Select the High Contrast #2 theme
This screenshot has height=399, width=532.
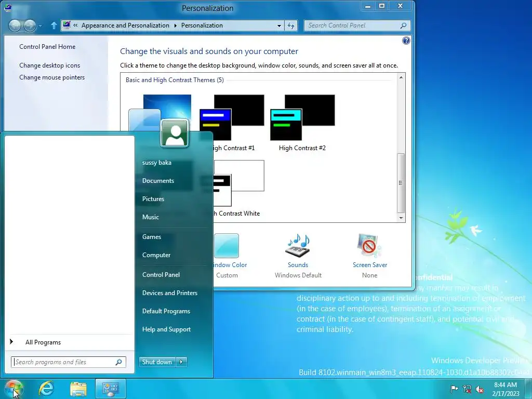(302, 123)
